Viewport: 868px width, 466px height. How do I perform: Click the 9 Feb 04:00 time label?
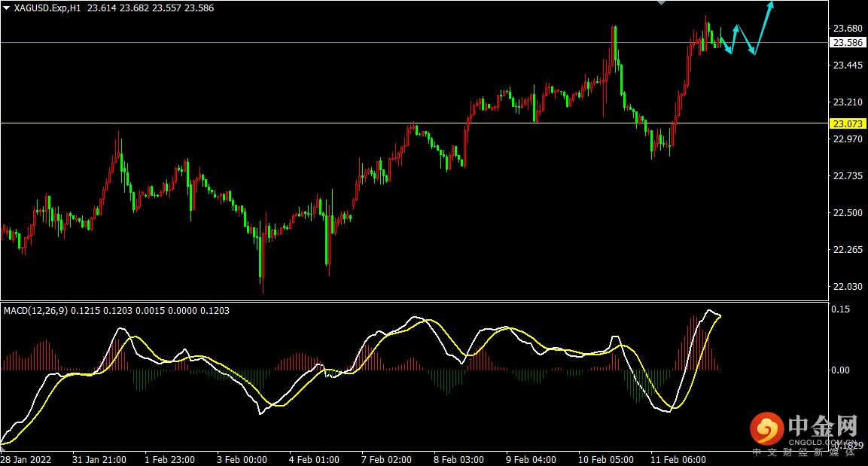(531, 460)
